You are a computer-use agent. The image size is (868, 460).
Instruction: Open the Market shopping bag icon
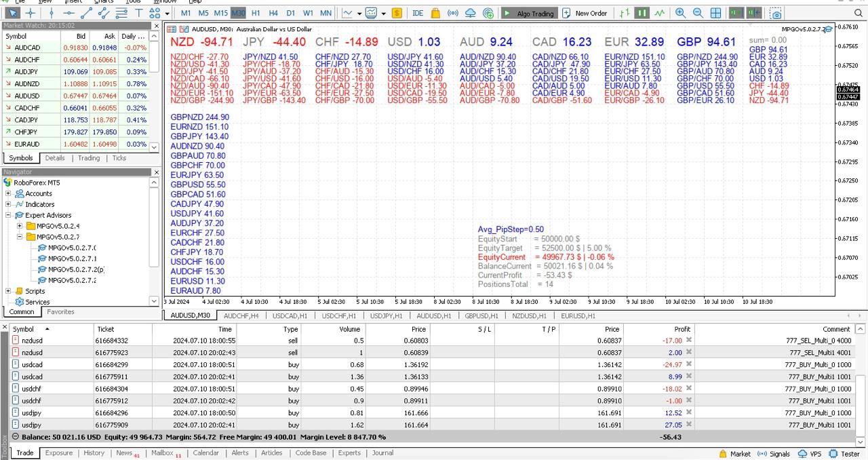pyautogui.click(x=435, y=13)
